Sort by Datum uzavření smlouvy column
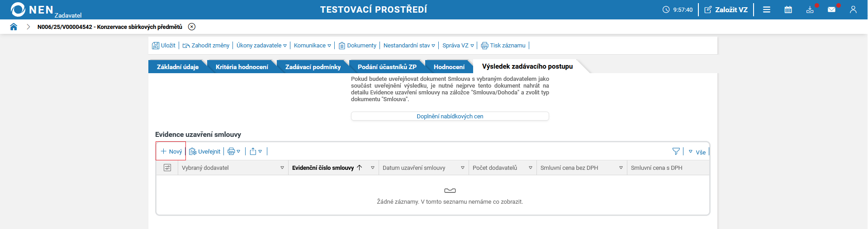The height and width of the screenshot is (229, 868). [414, 168]
